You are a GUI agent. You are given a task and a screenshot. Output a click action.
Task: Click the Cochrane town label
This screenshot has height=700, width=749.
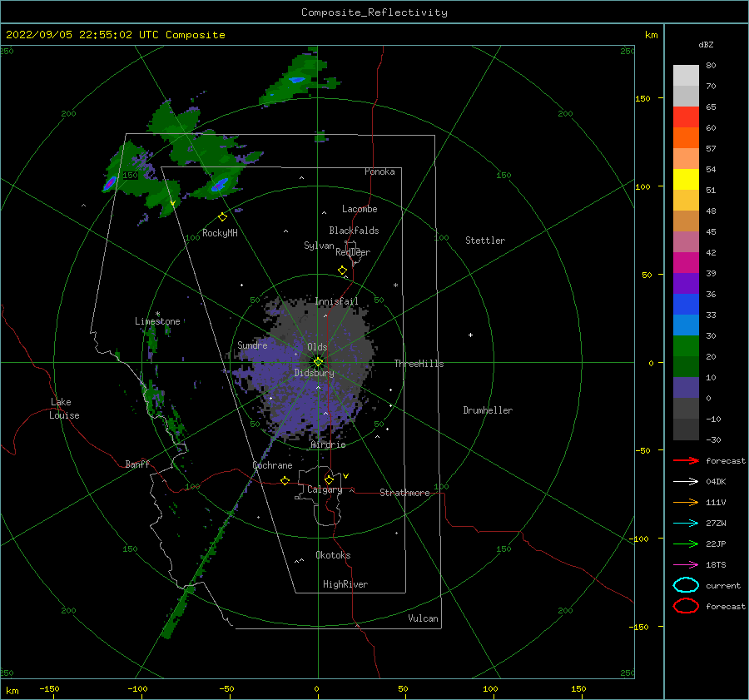click(x=272, y=465)
